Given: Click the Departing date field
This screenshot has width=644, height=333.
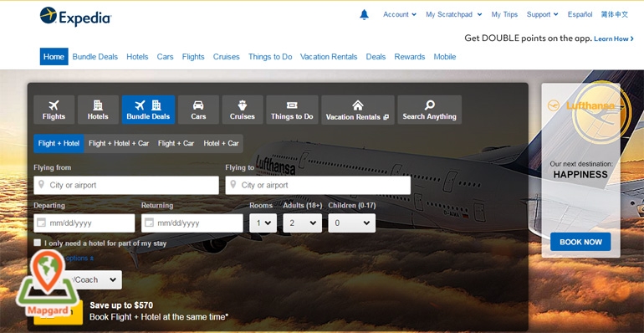Looking at the screenshot, I should pyautogui.click(x=84, y=223).
